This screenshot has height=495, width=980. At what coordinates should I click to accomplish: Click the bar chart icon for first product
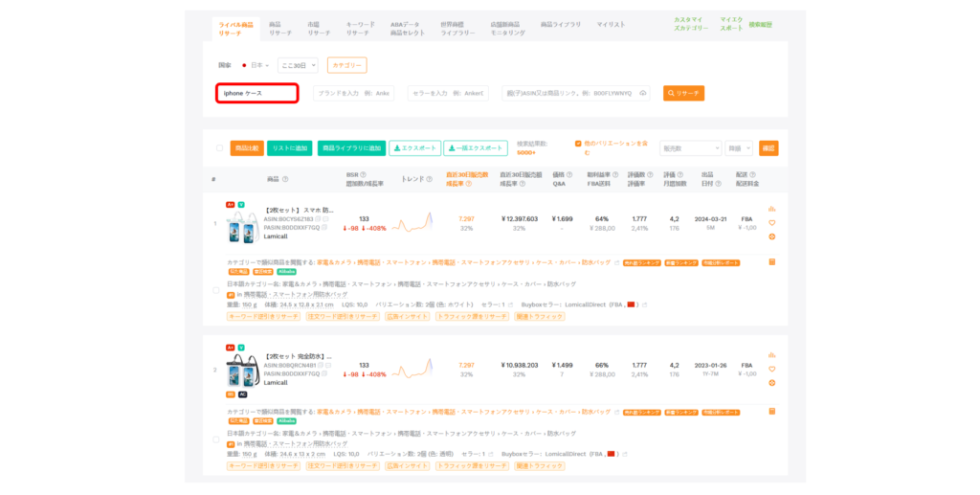tap(771, 208)
